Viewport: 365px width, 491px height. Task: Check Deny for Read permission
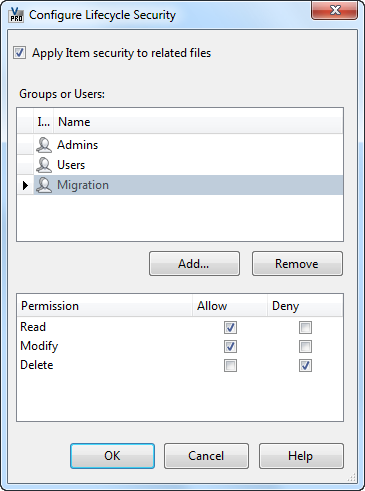[305, 327]
